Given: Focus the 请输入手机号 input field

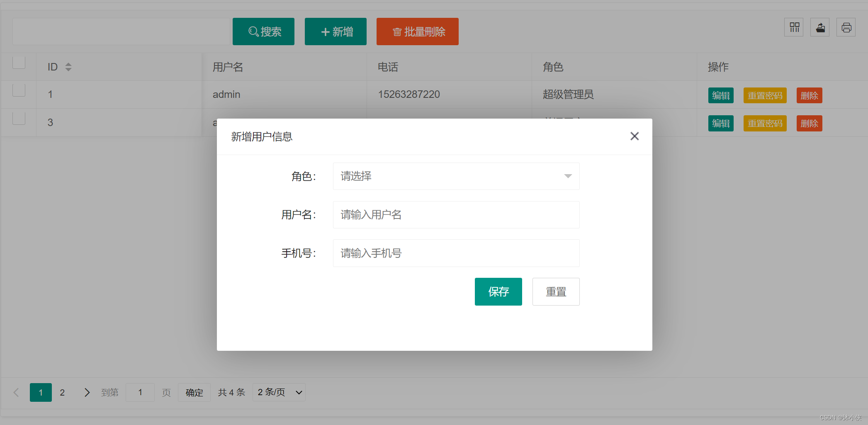Looking at the screenshot, I should coord(456,253).
